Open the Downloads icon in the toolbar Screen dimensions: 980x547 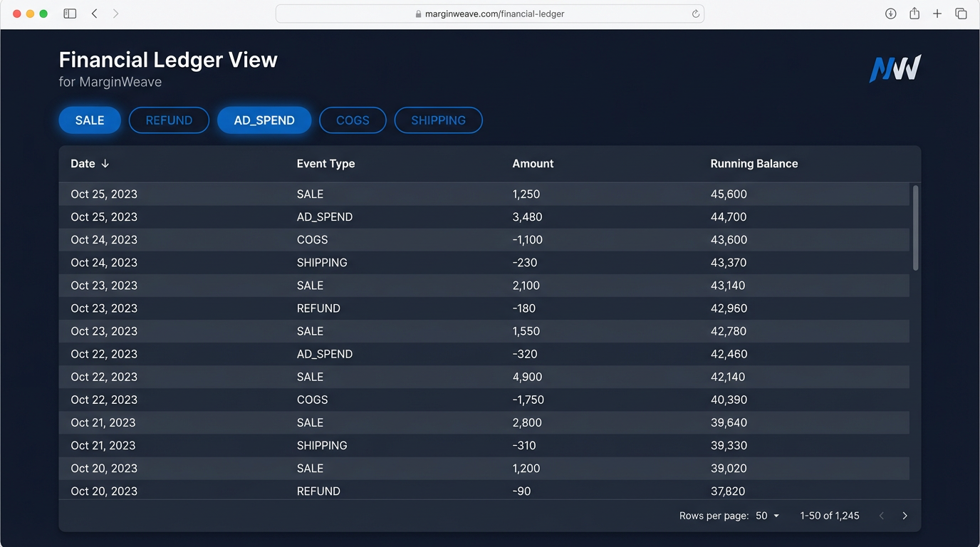[x=890, y=13]
